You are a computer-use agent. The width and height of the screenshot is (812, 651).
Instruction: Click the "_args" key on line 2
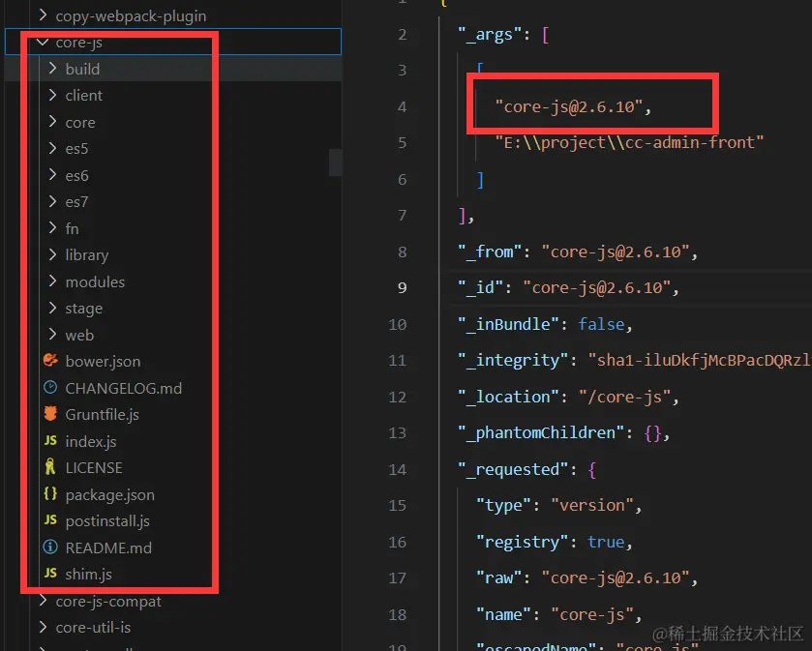point(490,35)
